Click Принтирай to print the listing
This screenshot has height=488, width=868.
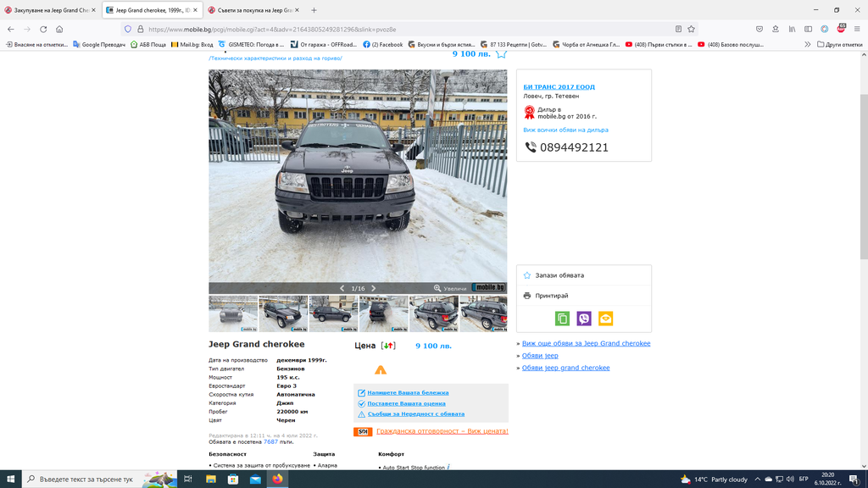(551, 296)
